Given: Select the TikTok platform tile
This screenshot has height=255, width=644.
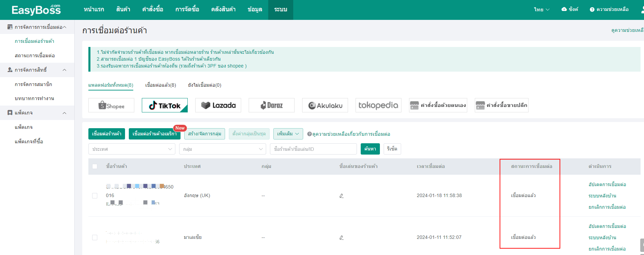Looking at the screenshot, I should [x=165, y=105].
